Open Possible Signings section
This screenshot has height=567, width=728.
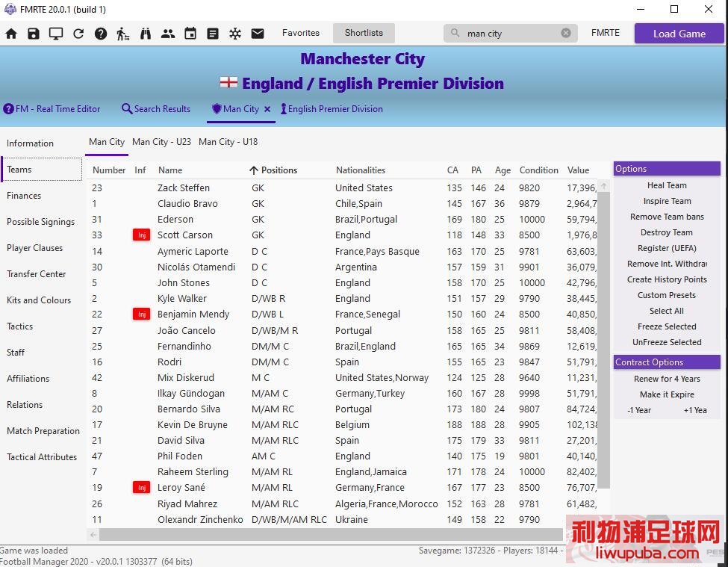coord(41,222)
